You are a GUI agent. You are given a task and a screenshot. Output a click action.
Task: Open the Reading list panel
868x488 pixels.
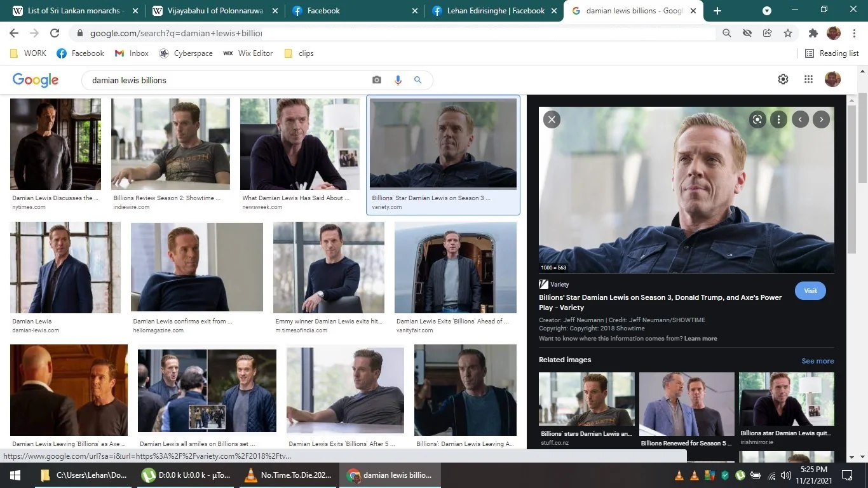tap(832, 53)
